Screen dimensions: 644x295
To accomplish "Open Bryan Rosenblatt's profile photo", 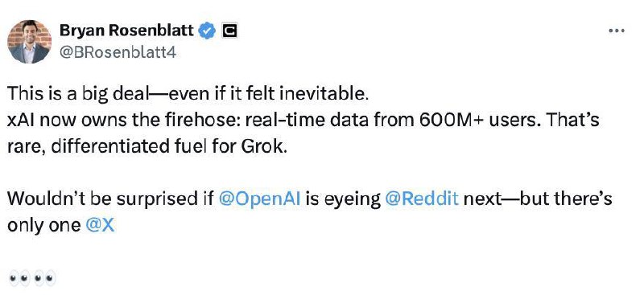I will click(29, 42).
